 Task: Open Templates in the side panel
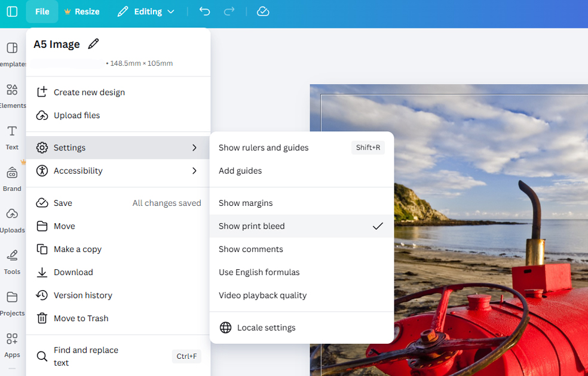12,54
